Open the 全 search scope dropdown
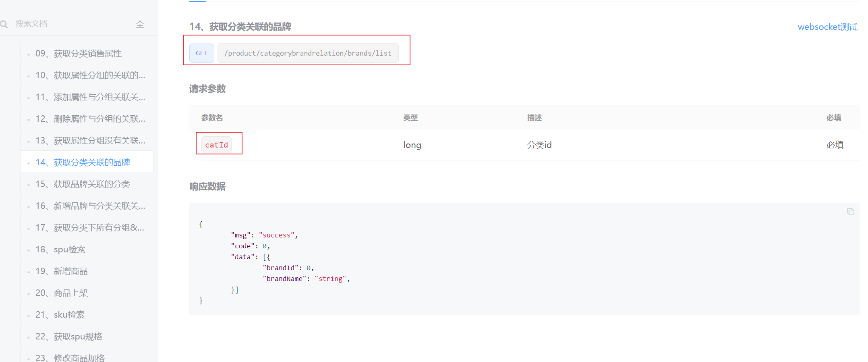This screenshot has height=362, width=868. click(x=140, y=24)
